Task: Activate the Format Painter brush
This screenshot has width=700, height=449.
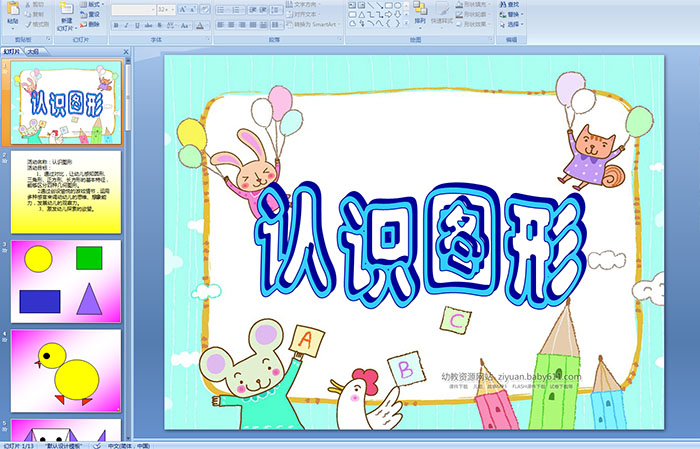Action: [28, 24]
